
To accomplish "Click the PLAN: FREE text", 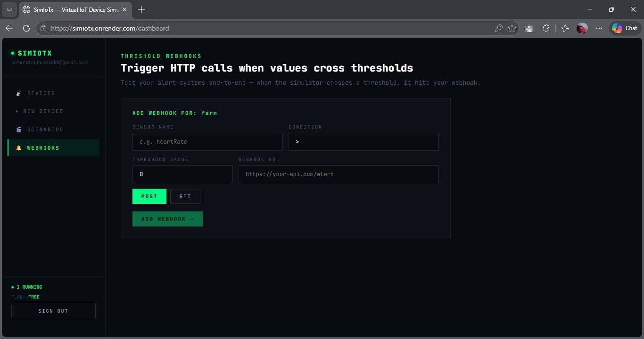I will coord(25,297).
